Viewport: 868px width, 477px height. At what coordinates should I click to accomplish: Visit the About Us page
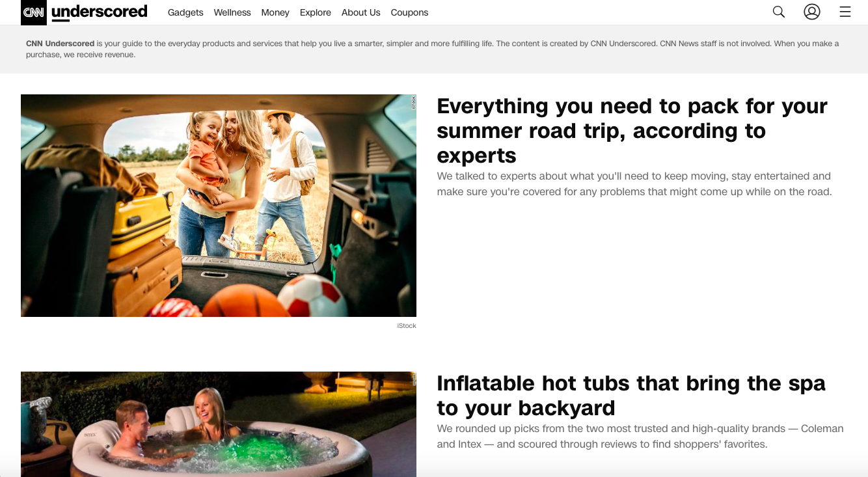pos(361,12)
